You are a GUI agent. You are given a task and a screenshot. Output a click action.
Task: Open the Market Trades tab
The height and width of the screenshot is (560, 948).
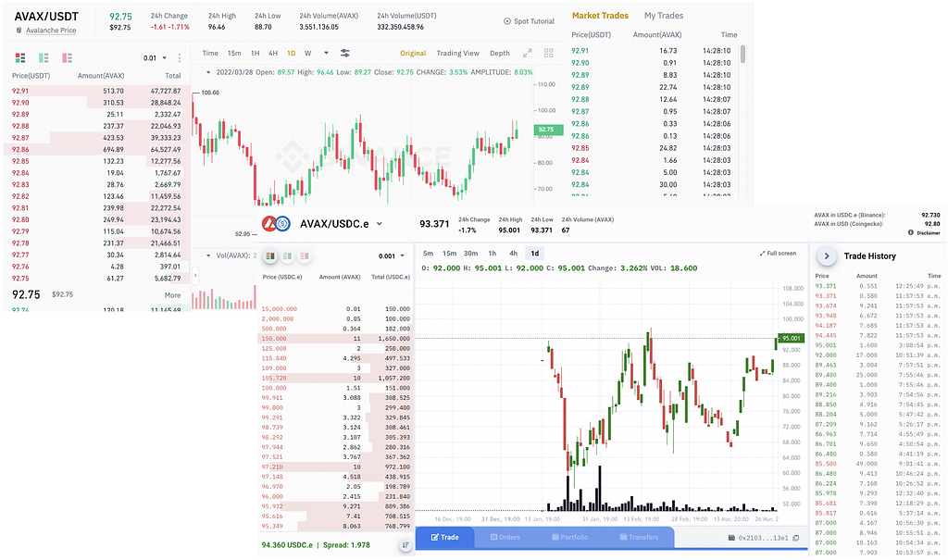point(600,16)
